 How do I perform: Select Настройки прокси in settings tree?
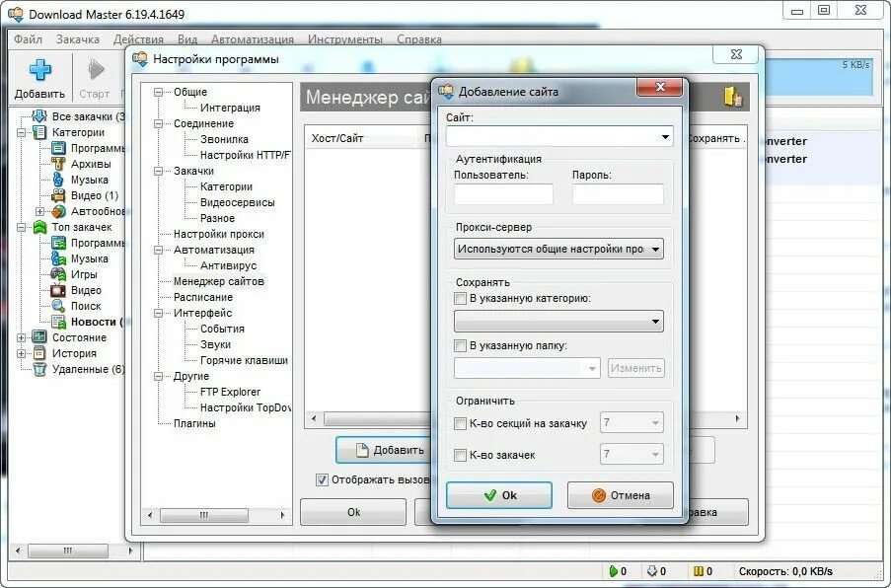[219, 234]
